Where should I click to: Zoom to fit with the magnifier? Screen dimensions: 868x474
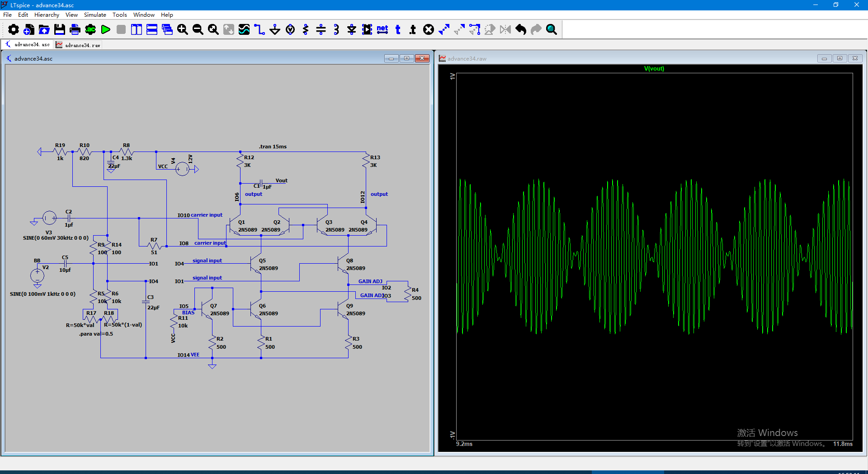(213, 30)
